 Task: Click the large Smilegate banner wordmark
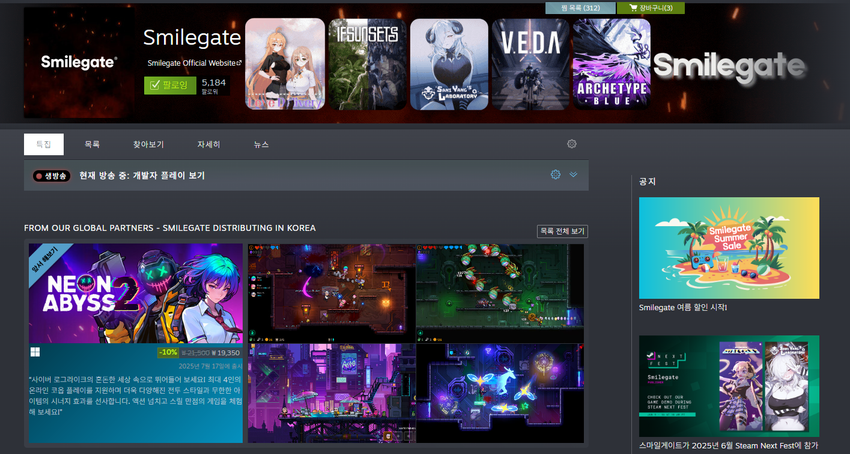pos(730,68)
